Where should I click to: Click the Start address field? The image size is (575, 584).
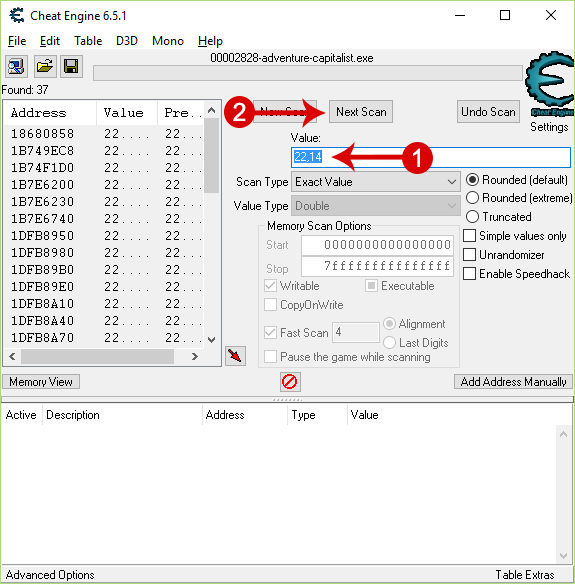(377, 245)
